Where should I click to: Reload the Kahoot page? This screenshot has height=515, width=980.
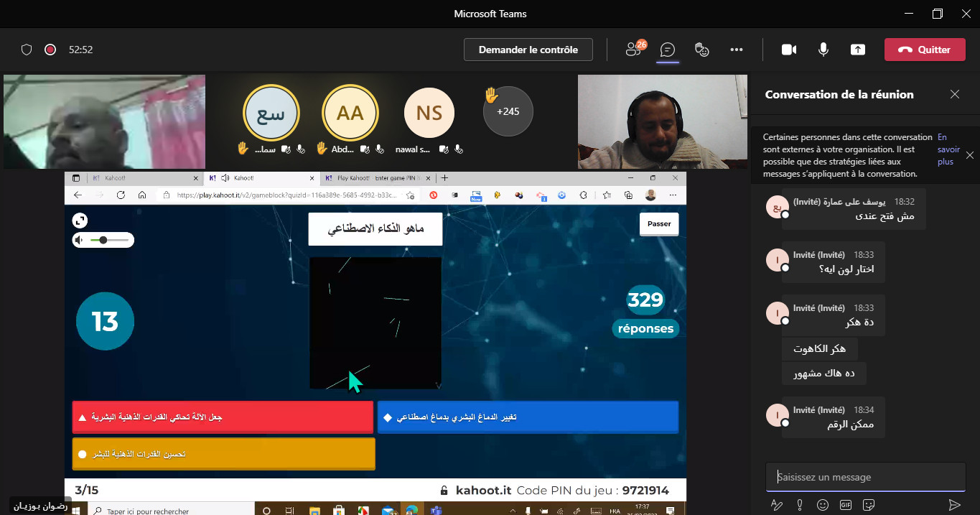(x=121, y=195)
